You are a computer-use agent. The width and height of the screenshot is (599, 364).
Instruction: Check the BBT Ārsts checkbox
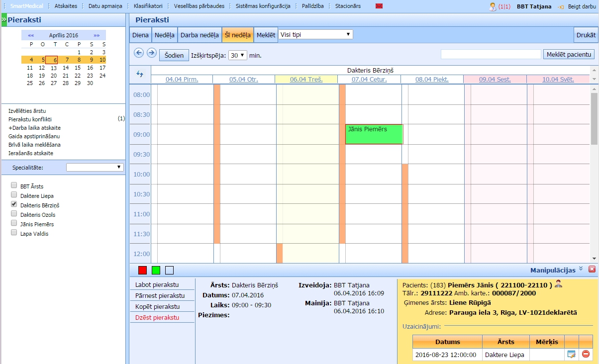click(14, 186)
